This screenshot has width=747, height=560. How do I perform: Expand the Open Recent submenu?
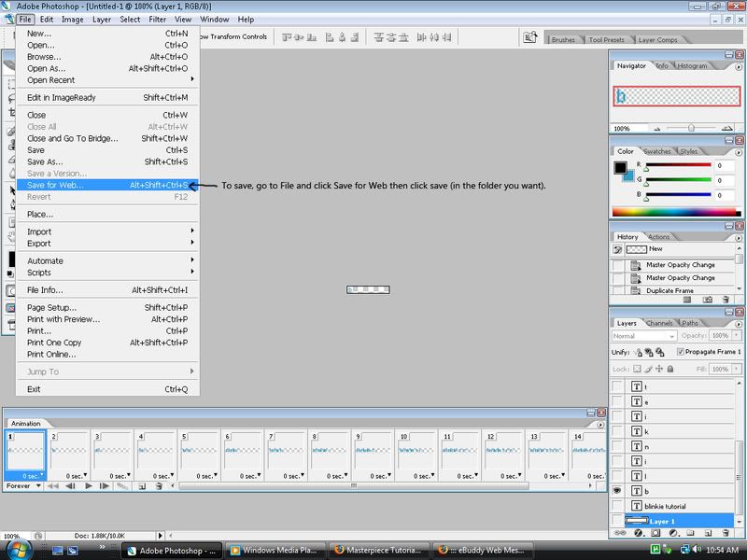[x=107, y=80]
